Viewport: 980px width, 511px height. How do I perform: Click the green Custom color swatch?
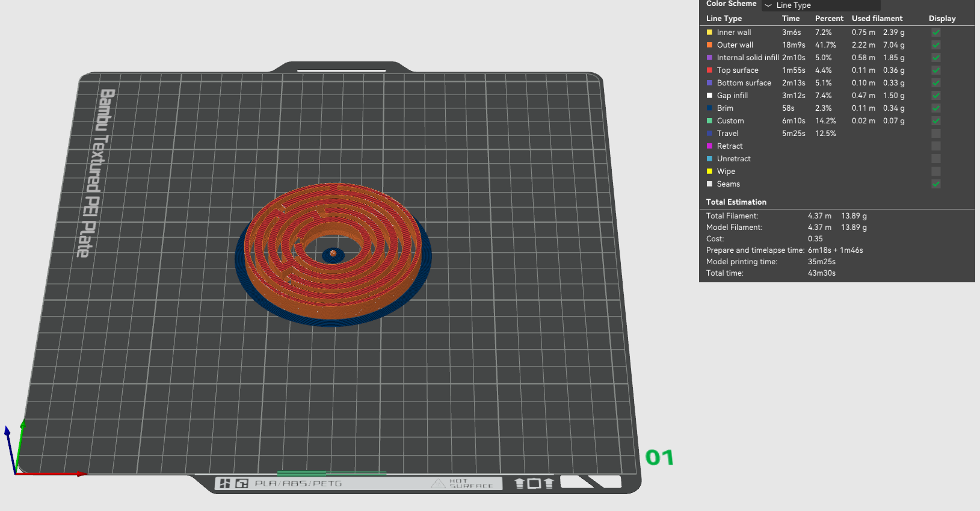pos(709,121)
